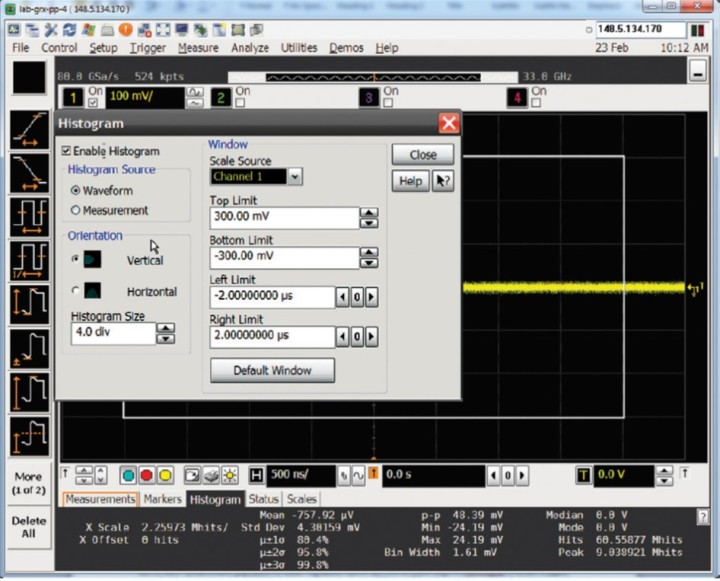This screenshot has width=720, height=581.
Task: Select the V amplitude measurement icon
Action: point(29,392)
